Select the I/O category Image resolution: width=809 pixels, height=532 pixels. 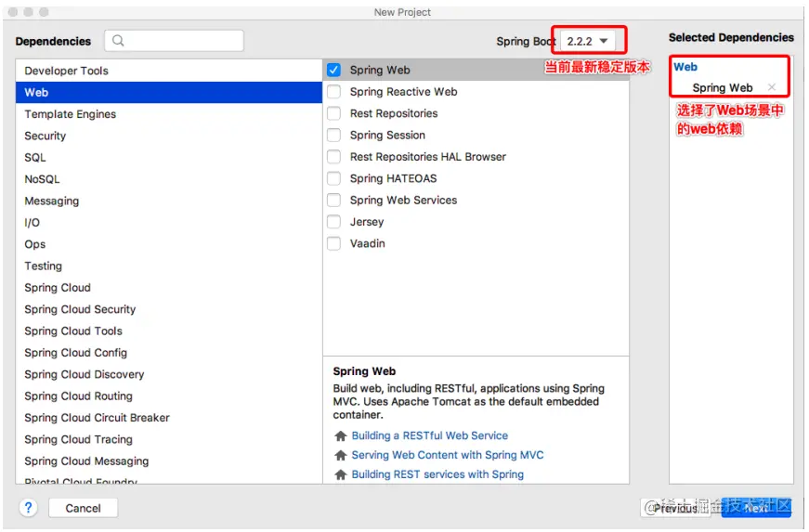point(169,222)
